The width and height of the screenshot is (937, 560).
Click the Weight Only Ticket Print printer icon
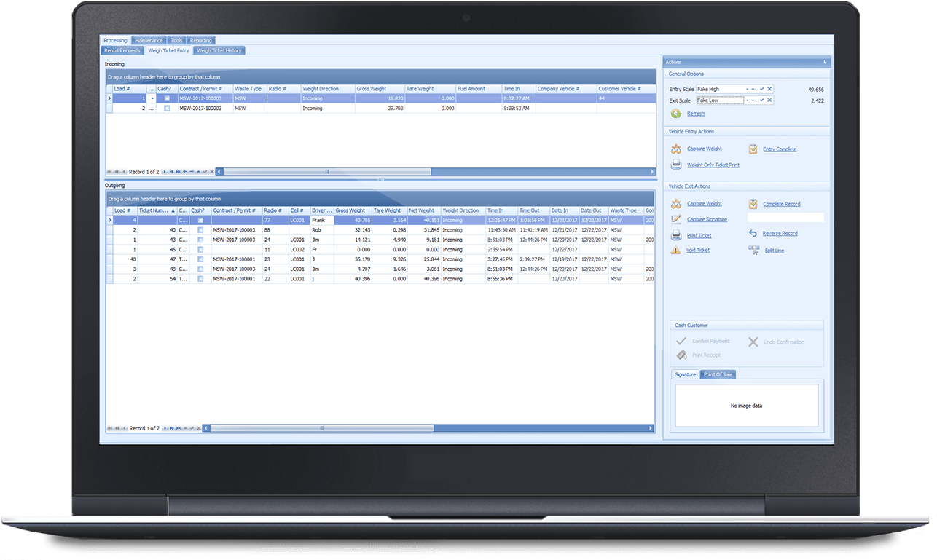coord(675,165)
